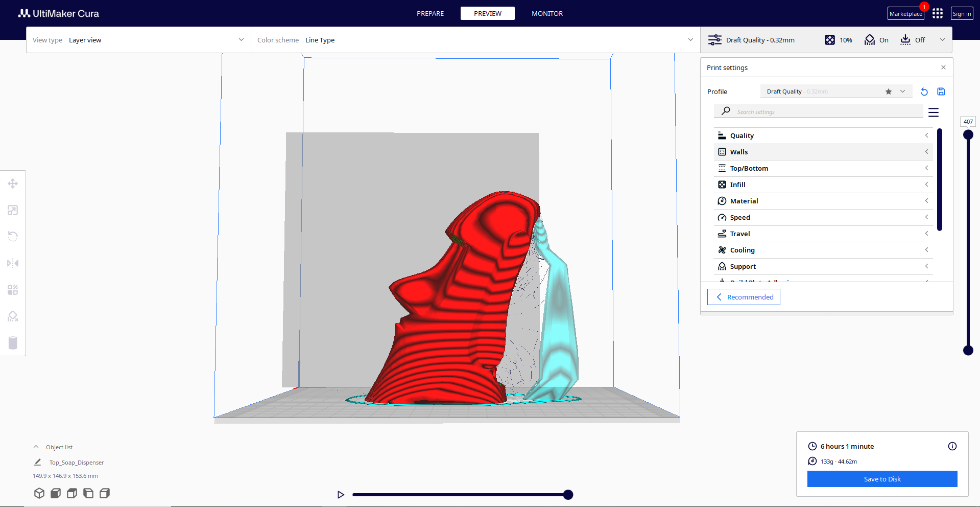This screenshot has width=980, height=507.
Task: Collapse the print settings summary chevron
Action: [x=942, y=40]
